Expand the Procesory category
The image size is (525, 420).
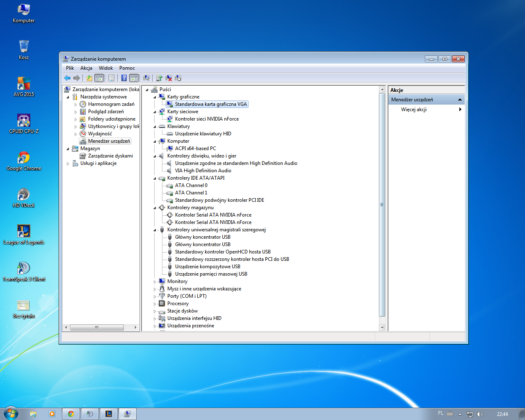click(x=155, y=304)
